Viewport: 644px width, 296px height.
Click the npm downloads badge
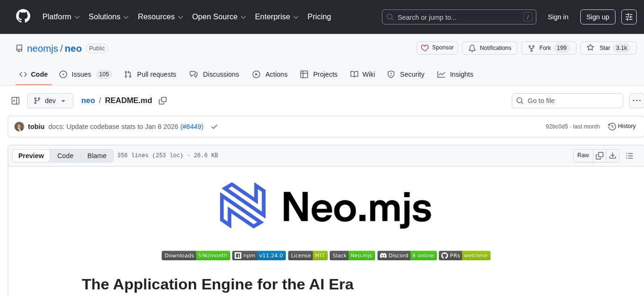point(196,255)
